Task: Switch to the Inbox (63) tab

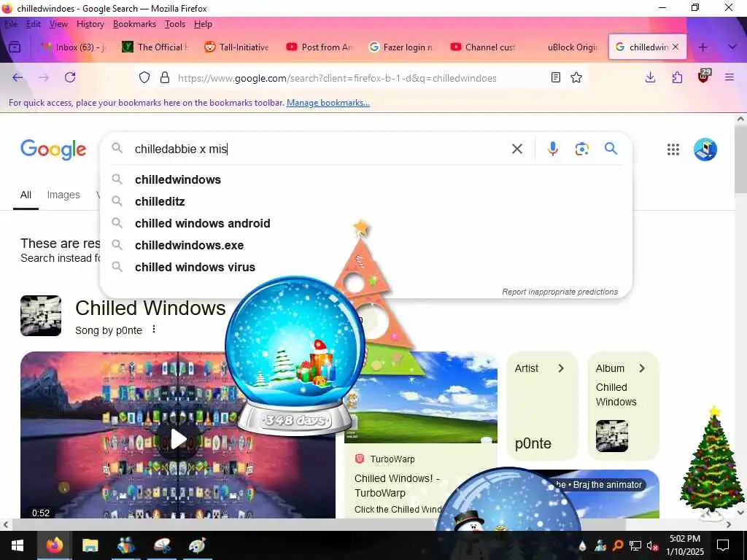Action: (74, 47)
